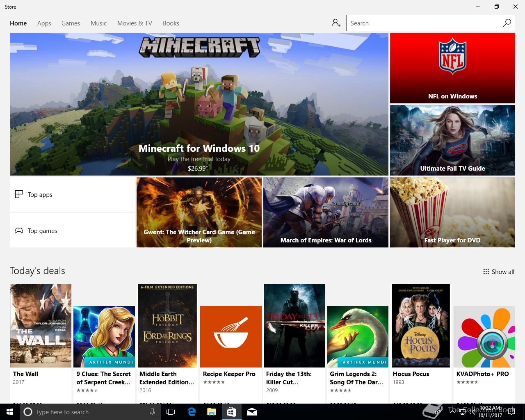Switch to the Music tab
This screenshot has height=420, width=525.
coord(98,23)
